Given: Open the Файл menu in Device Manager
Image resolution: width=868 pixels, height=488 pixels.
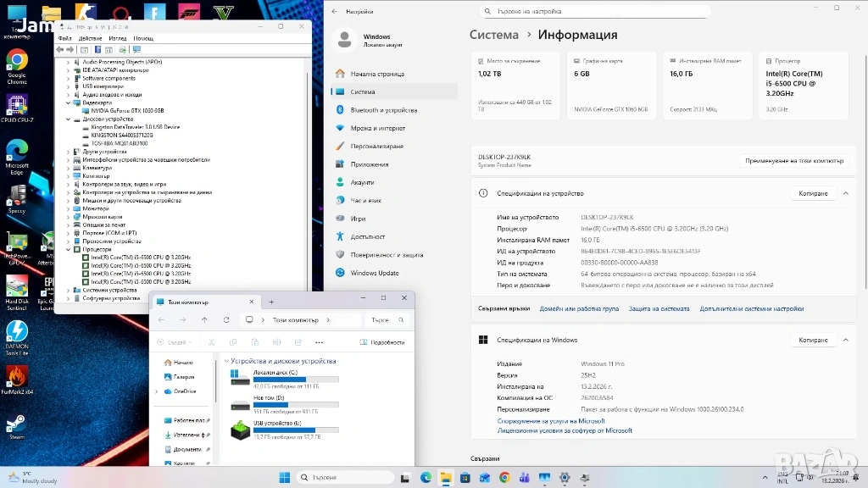Looking at the screenshot, I should pos(65,38).
